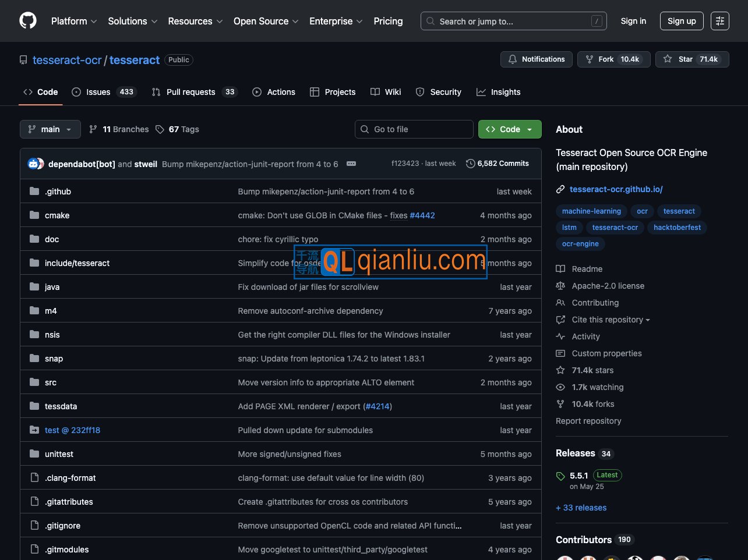This screenshot has height=560, width=748.
Task: Star the tesseract repository
Action: coord(691,59)
